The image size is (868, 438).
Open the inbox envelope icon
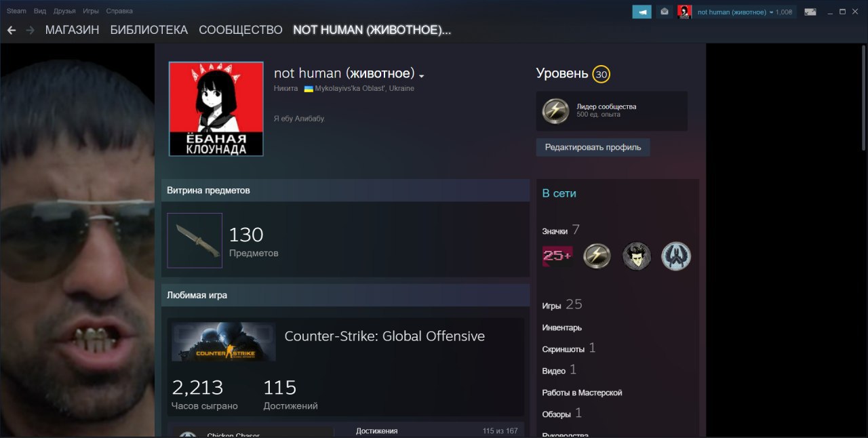(664, 12)
